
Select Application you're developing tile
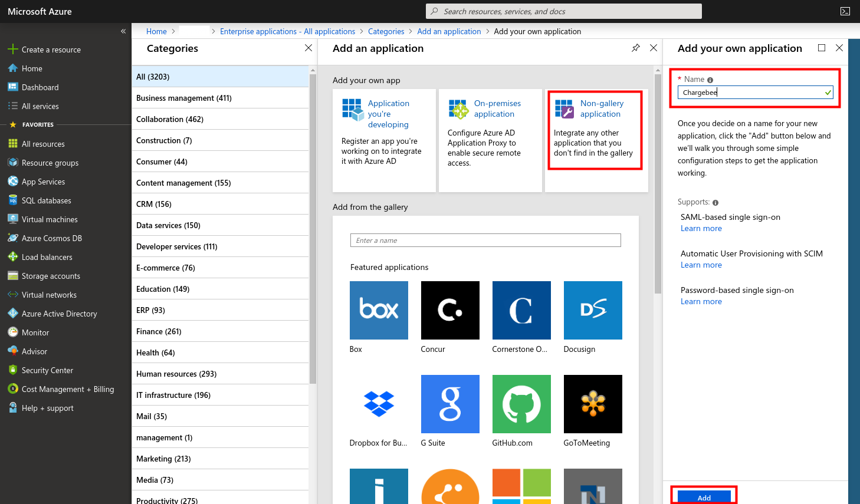point(384,140)
